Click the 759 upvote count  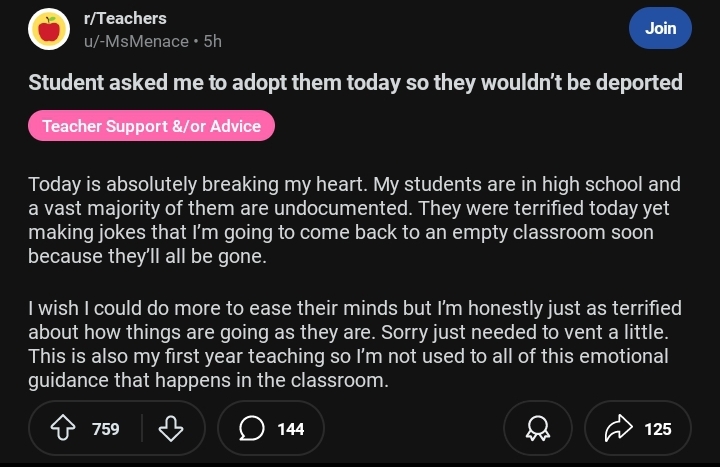[x=105, y=429]
